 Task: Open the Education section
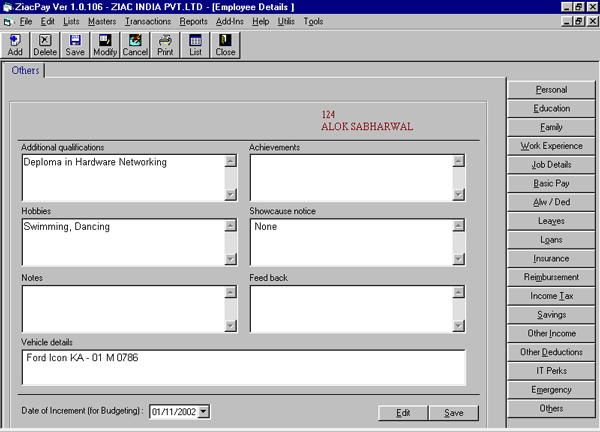click(551, 108)
